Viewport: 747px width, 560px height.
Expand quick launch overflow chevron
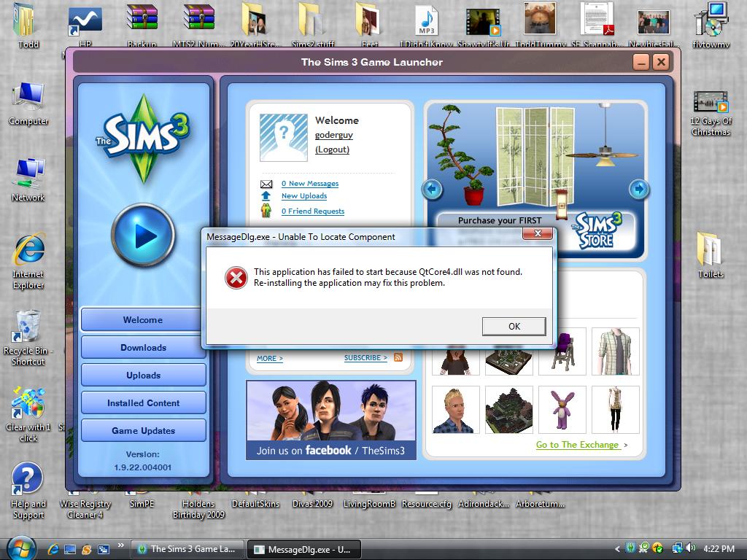click(x=121, y=545)
